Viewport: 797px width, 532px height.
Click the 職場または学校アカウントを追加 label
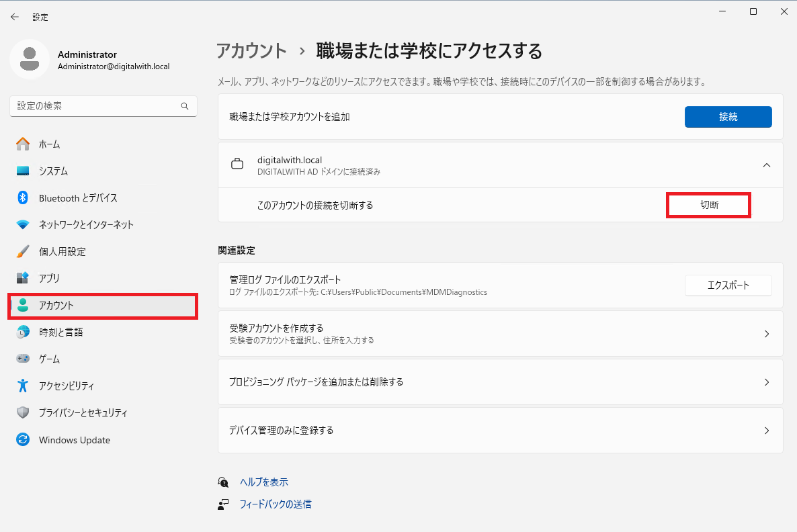(290, 117)
